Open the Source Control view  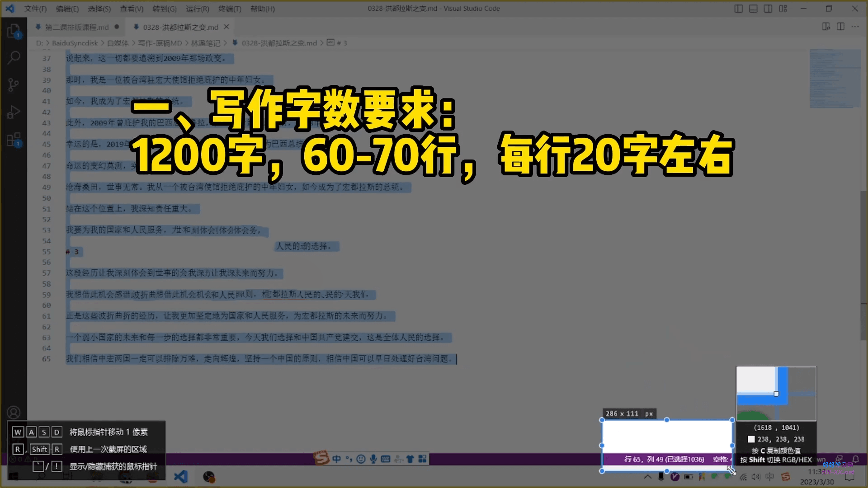point(14,84)
